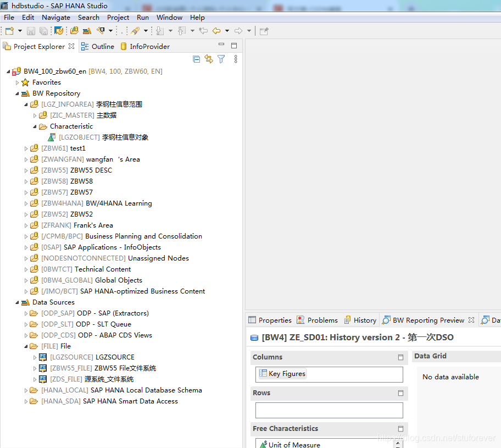Open the Back history dropdown arrow
Screen dimensions: 501x448
[x=227, y=31]
